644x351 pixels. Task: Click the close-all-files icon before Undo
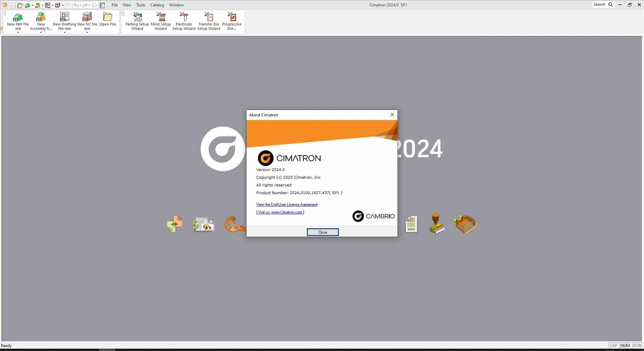tap(69, 5)
